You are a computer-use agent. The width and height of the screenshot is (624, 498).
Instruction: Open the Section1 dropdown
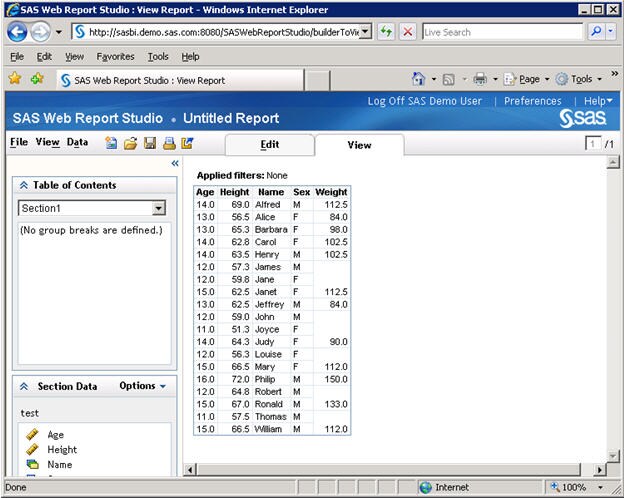click(158, 208)
